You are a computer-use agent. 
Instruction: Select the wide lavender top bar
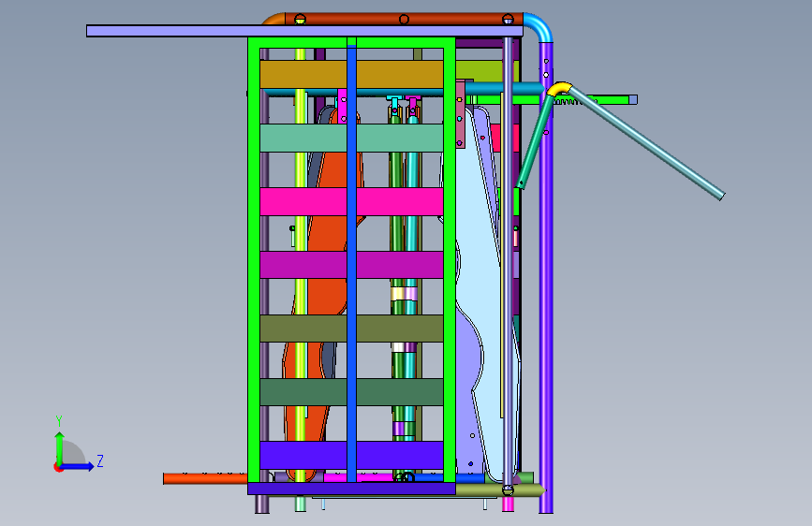tap(304, 31)
